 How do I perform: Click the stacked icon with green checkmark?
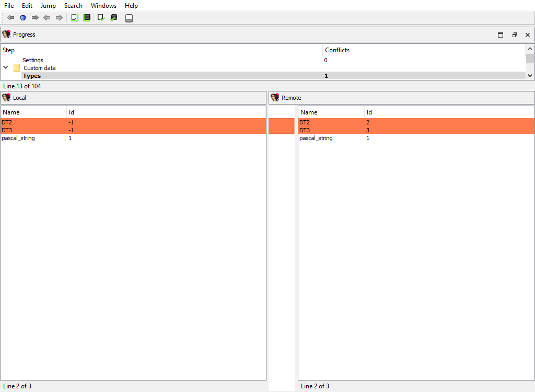coord(114,18)
